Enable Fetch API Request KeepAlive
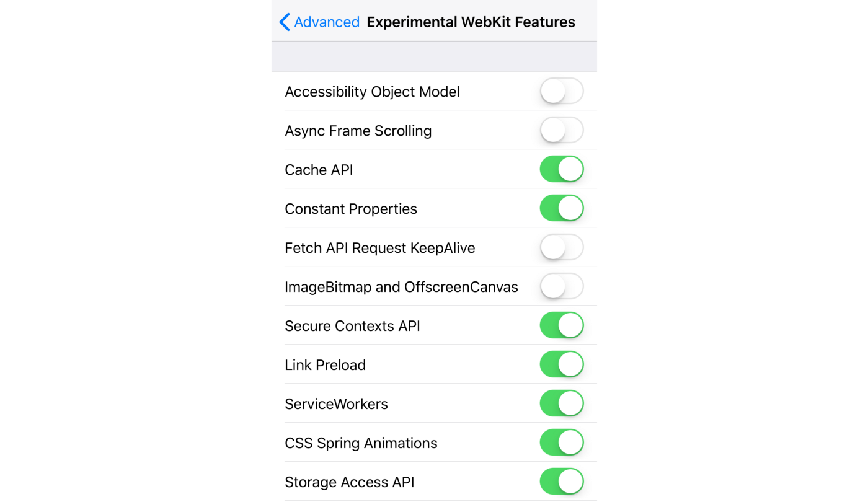 point(561,247)
